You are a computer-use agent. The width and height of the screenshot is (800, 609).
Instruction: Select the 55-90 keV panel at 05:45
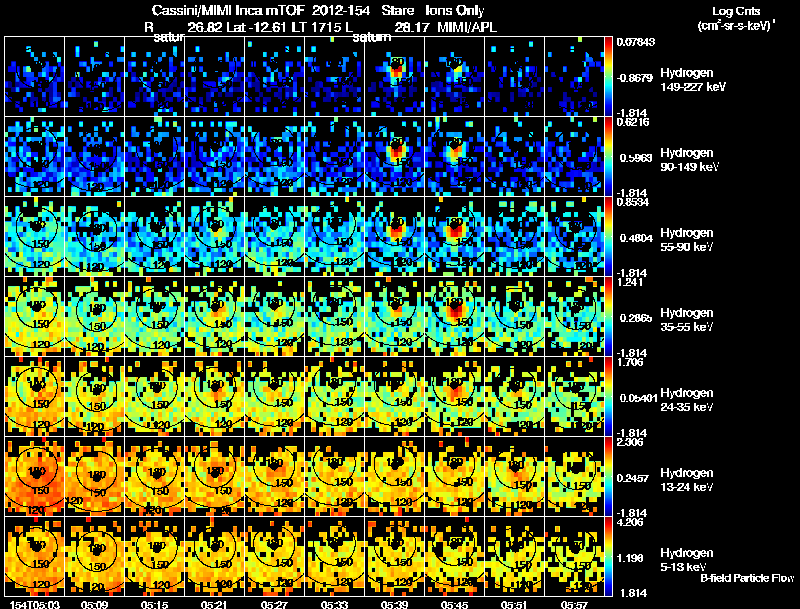point(454,237)
